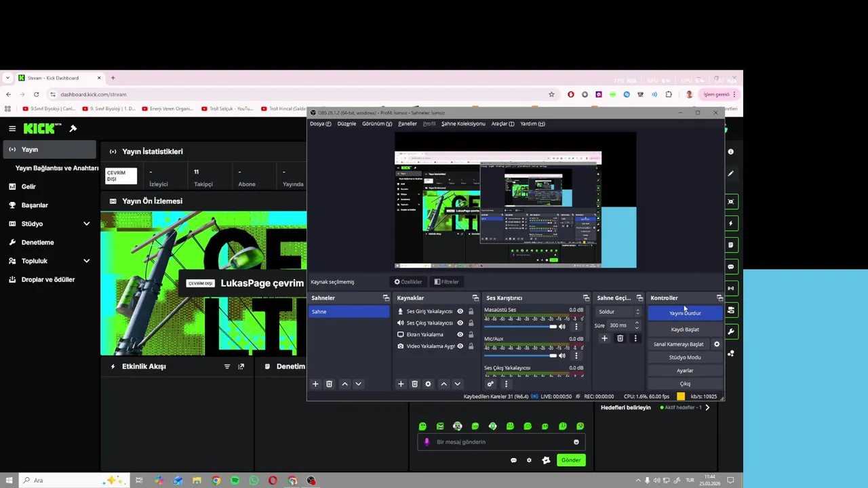Adjust the Masaüstü Ses volume slider
868x488 pixels.
click(520, 327)
